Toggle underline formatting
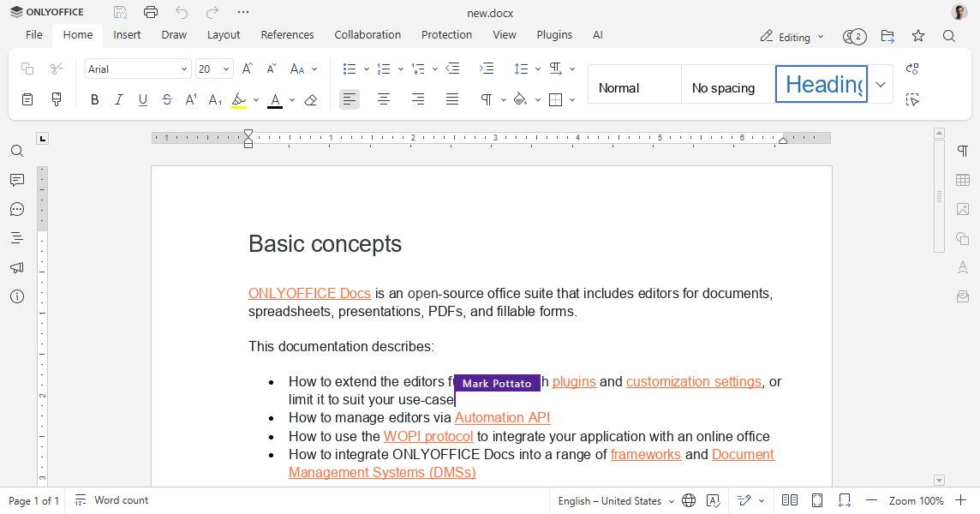The height and width of the screenshot is (514, 980). tap(142, 99)
